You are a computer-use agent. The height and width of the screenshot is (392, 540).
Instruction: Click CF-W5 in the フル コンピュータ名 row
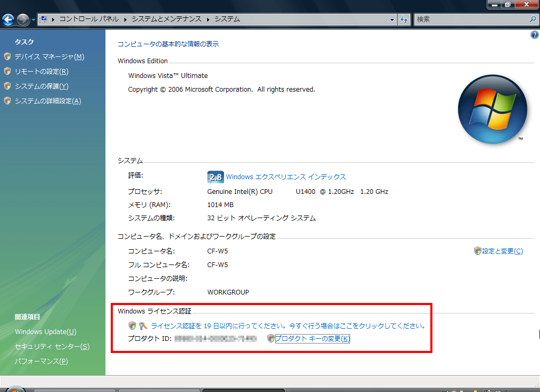pyautogui.click(x=218, y=265)
